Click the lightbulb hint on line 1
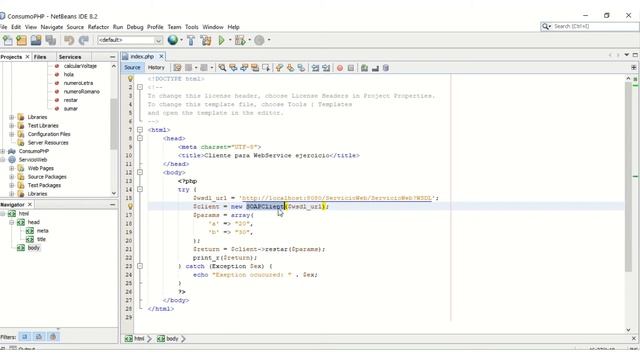The height and width of the screenshot is (360, 640). [130, 78]
